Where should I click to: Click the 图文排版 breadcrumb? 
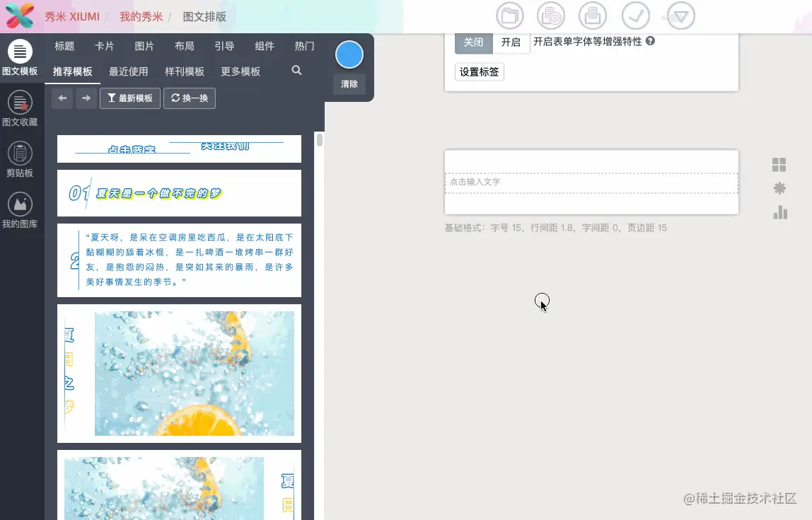[204, 16]
